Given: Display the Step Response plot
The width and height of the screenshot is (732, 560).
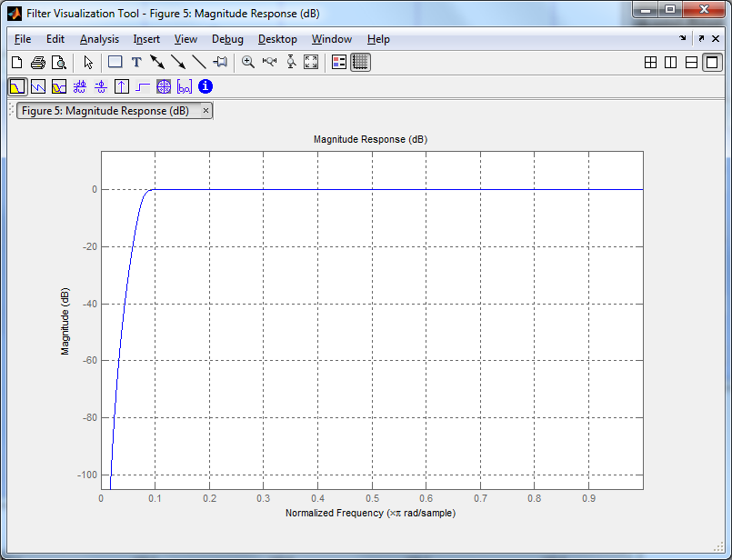Looking at the screenshot, I should click(x=143, y=86).
